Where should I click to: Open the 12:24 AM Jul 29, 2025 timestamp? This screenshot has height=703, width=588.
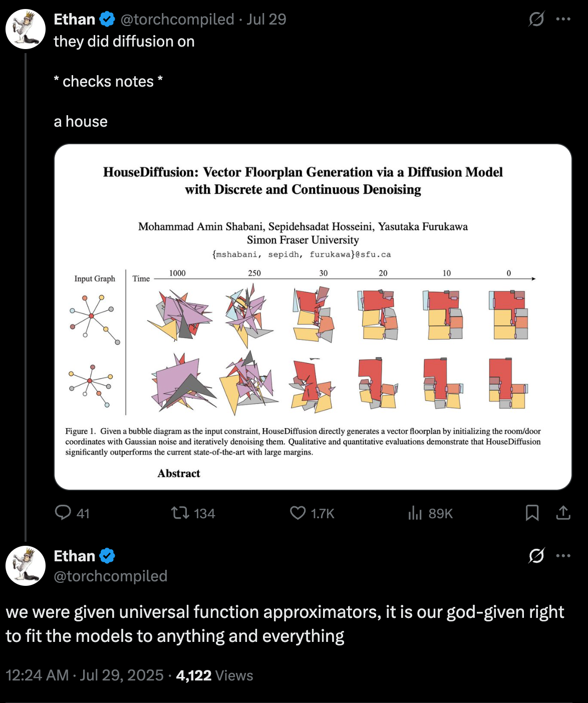(x=85, y=675)
